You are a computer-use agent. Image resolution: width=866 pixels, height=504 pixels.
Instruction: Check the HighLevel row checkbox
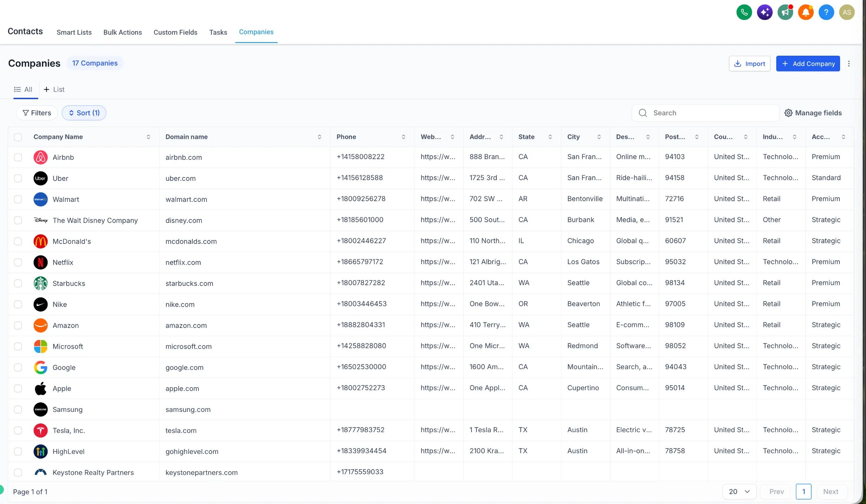click(x=18, y=452)
